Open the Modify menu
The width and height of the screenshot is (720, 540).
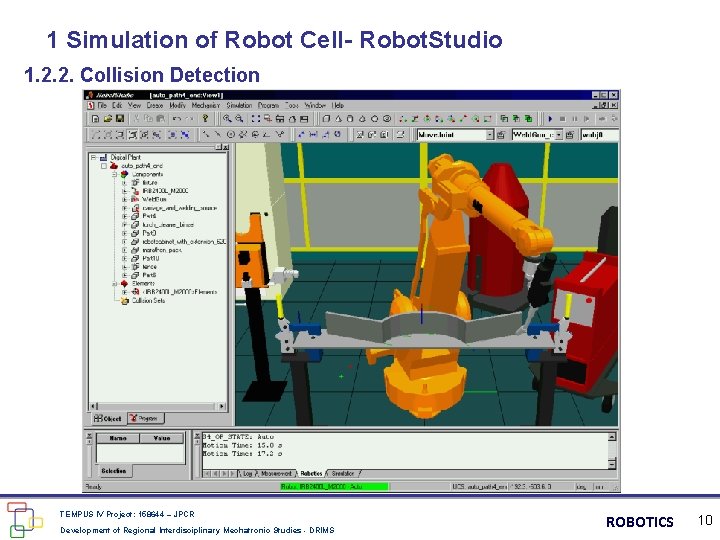[x=177, y=105]
